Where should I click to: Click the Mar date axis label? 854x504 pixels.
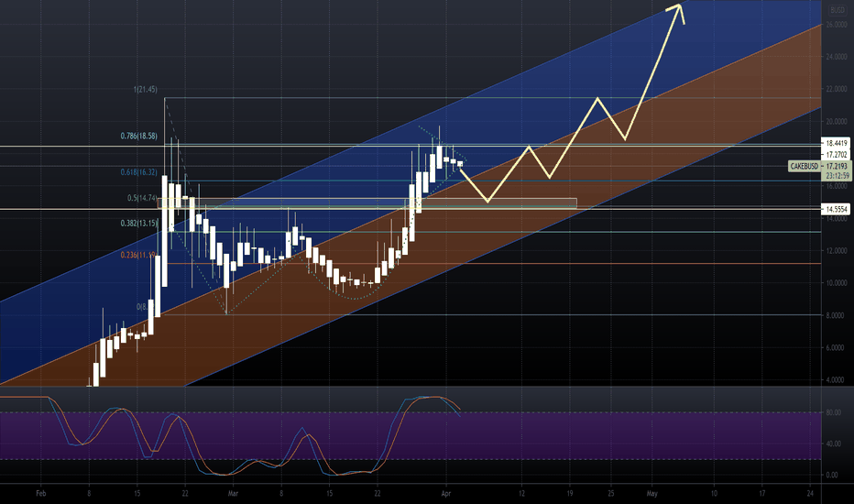click(x=233, y=494)
